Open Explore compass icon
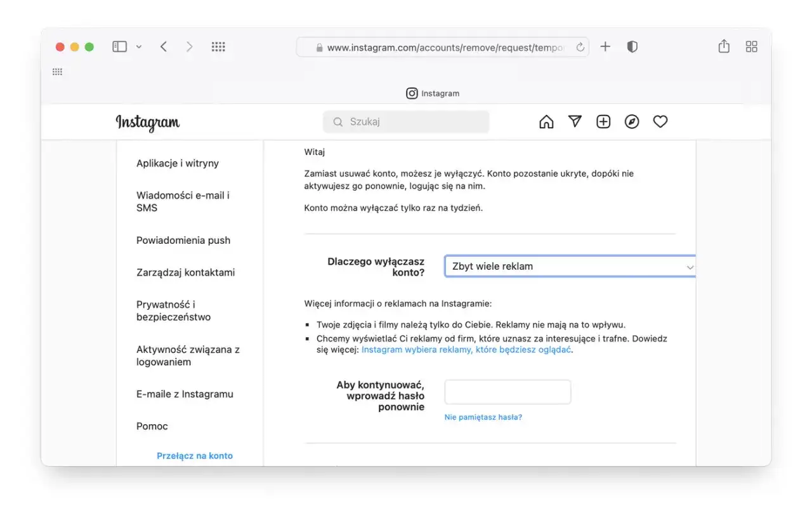The width and height of the screenshot is (812, 520). (632, 122)
